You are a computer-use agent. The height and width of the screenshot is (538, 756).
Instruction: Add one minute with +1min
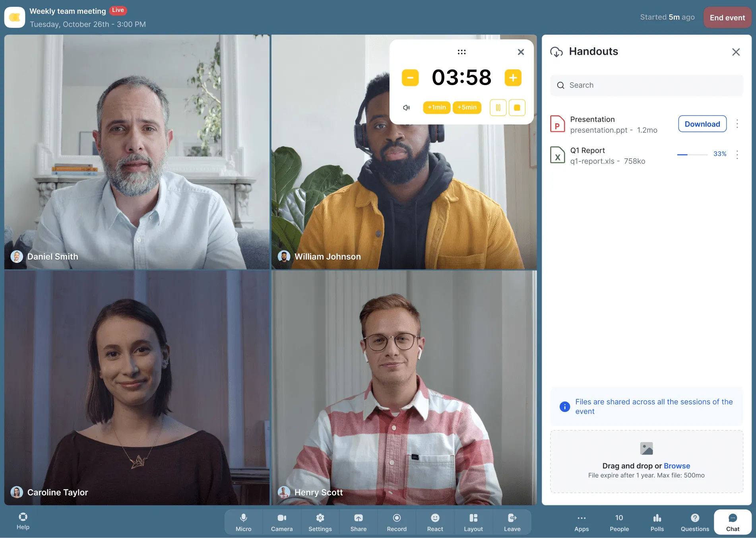pyautogui.click(x=437, y=107)
